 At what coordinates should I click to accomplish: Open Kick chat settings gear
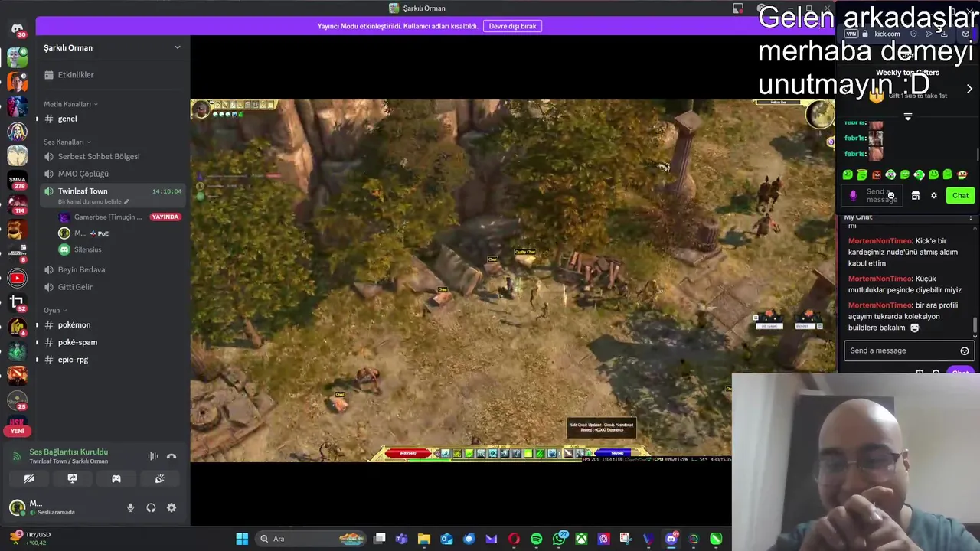pos(933,196)
